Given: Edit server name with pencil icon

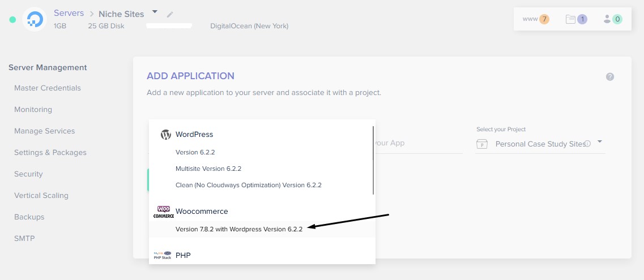Looking at the screenshot, I should 170,14.
